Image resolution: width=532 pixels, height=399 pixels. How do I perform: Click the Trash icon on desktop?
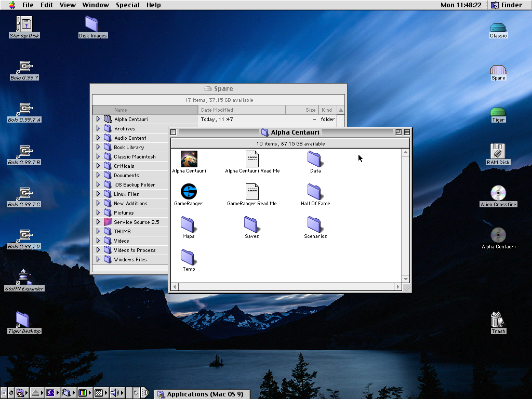pyautogui.click(x=498, y=320)
